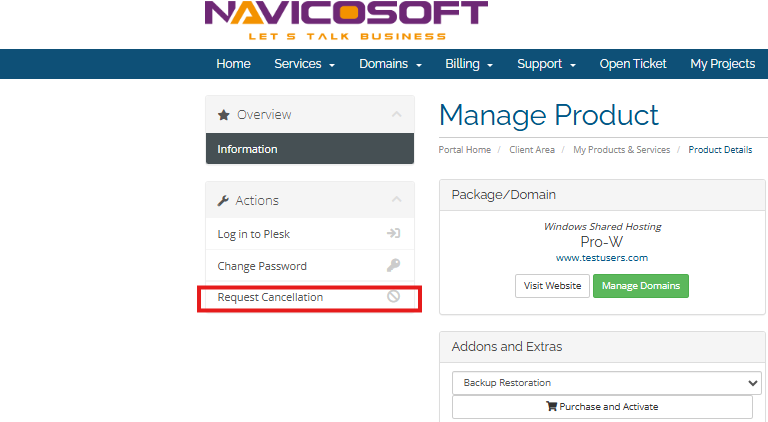768x422 pixels.
Task: Open the Billing menu
Action: [469, 64]
